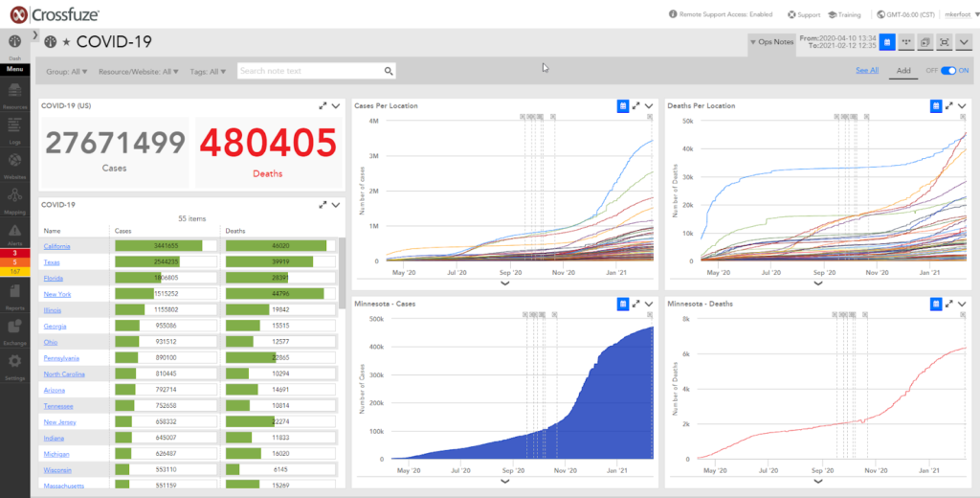Click the dashboard gauge icon next to title
Image resolution: width=980 pixels, height=498 pixels.
[x=51, y=42]
